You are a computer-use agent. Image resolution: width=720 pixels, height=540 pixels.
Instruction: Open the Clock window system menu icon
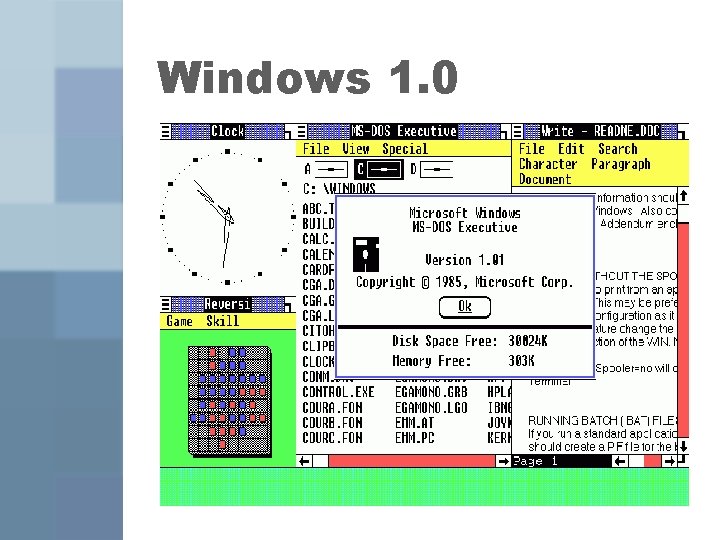point(166,132)
